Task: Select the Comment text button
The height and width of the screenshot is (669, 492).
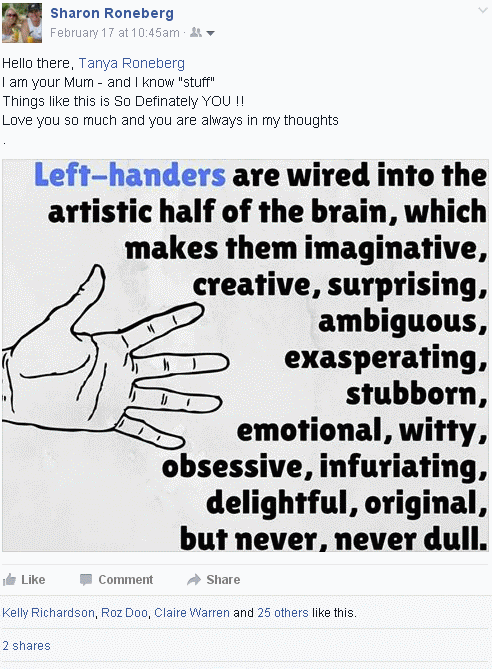Action: [125, 579]
